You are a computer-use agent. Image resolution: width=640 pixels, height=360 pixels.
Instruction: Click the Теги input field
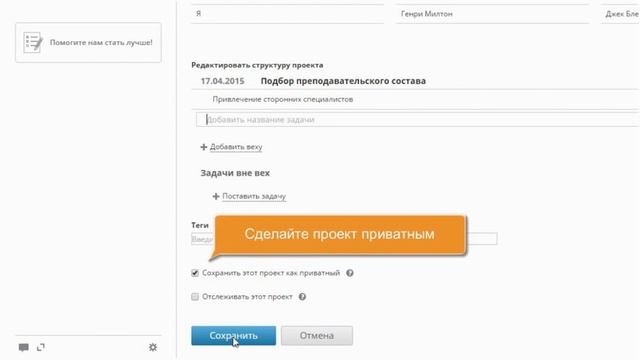(344, 239)
